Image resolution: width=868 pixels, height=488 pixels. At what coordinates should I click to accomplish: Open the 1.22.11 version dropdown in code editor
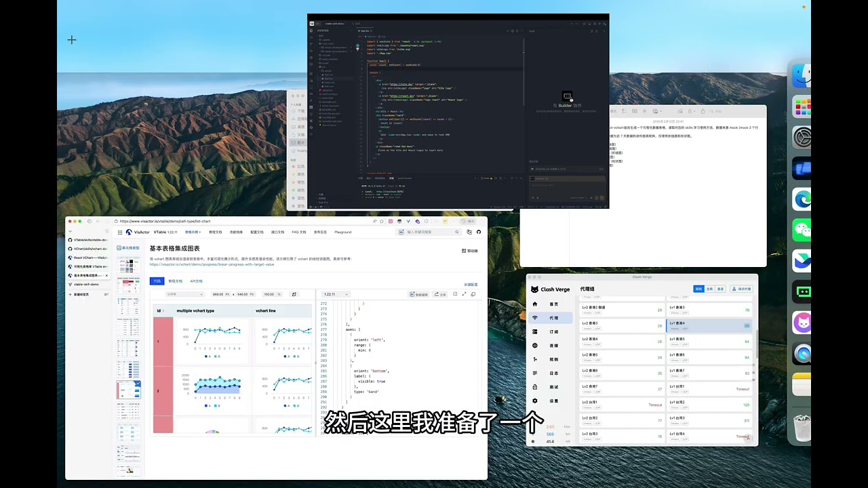[336, 294]
